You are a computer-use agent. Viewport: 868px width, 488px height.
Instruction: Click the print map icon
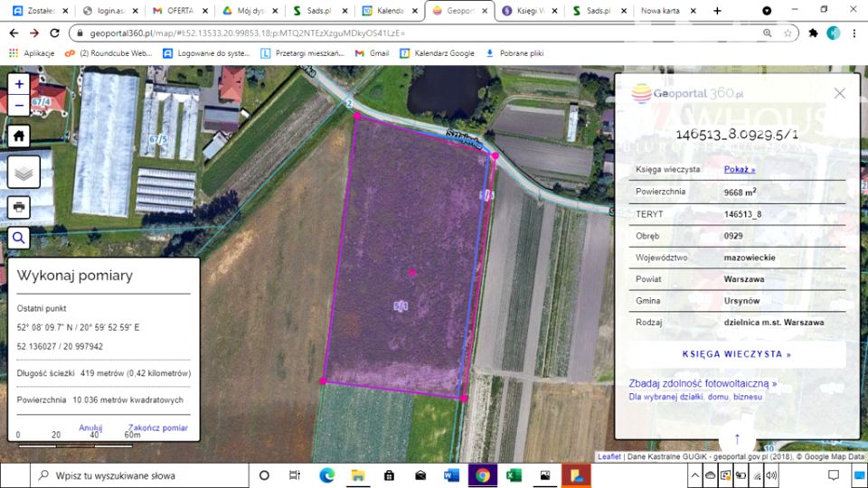(20, 207)
